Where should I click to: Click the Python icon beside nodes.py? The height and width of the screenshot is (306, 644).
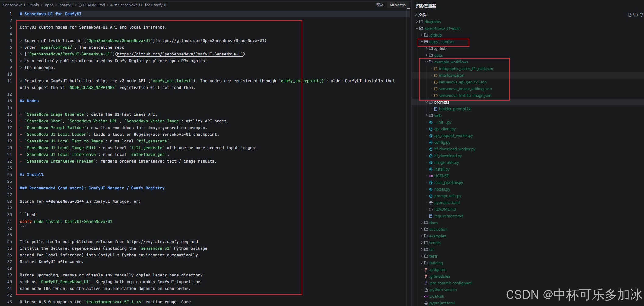coord(431,189)
